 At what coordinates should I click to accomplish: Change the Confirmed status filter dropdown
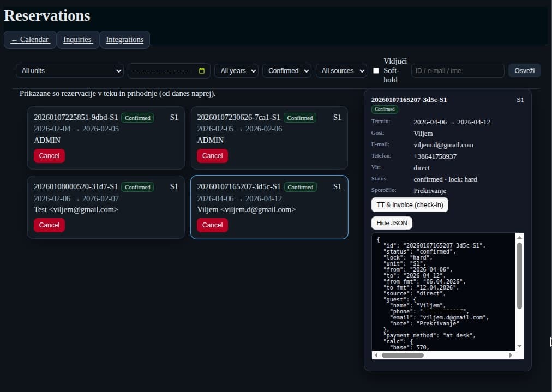pyautogui.click(x=286, y=70)
